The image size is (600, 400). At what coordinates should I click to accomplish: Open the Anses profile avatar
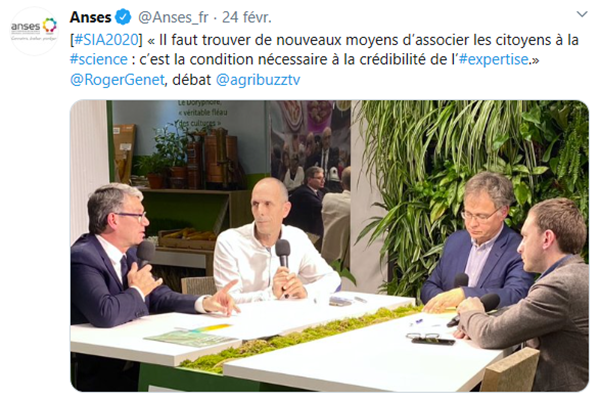tap(34, 31)
